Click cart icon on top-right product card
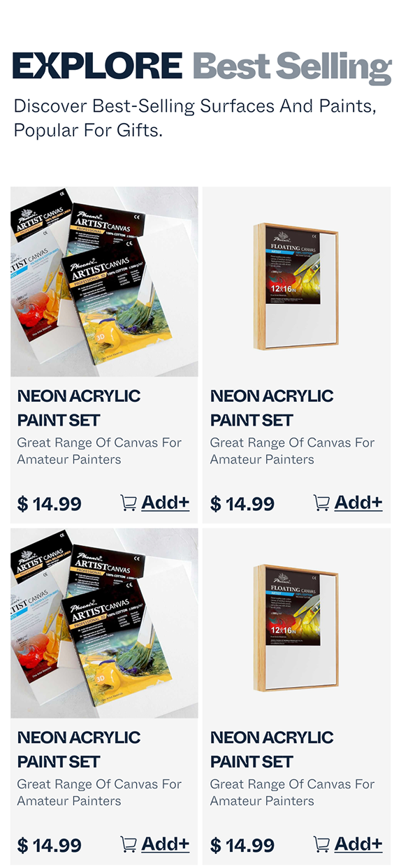The image size is (401, 868). (321, 502)
